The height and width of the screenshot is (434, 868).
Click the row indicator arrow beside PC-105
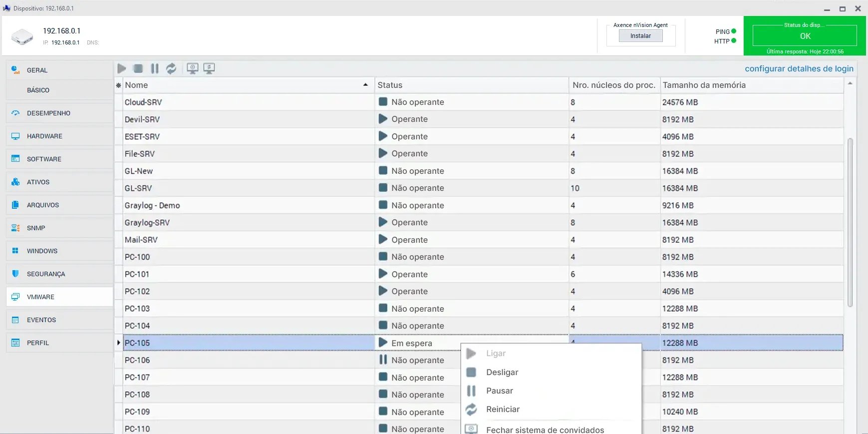118,343
